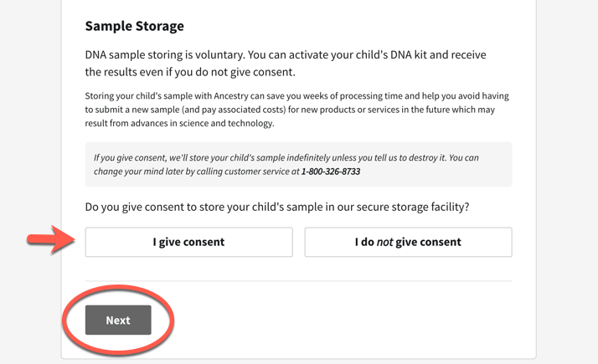Click the phone number 1-800-326-8733
The width and height of the screenshot is (598, 364).
(331, 172)
